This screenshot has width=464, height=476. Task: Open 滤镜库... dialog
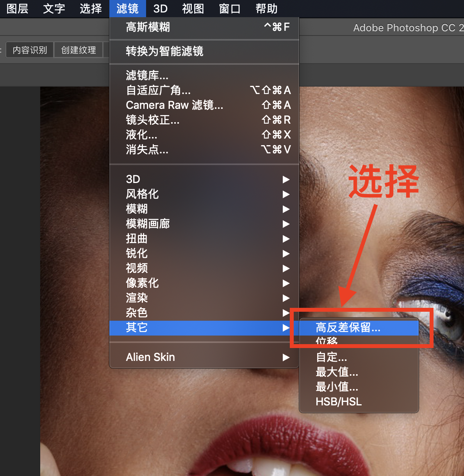(x=204, y=75)
